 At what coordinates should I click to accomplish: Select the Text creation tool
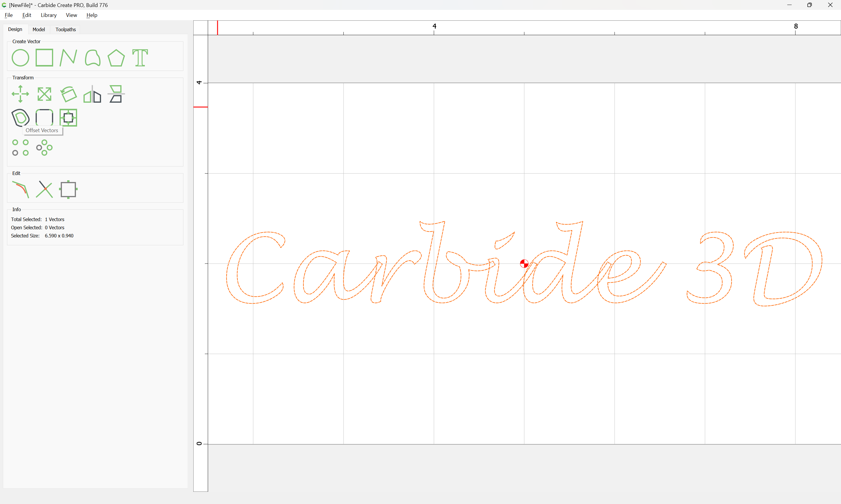pos(140,58)
